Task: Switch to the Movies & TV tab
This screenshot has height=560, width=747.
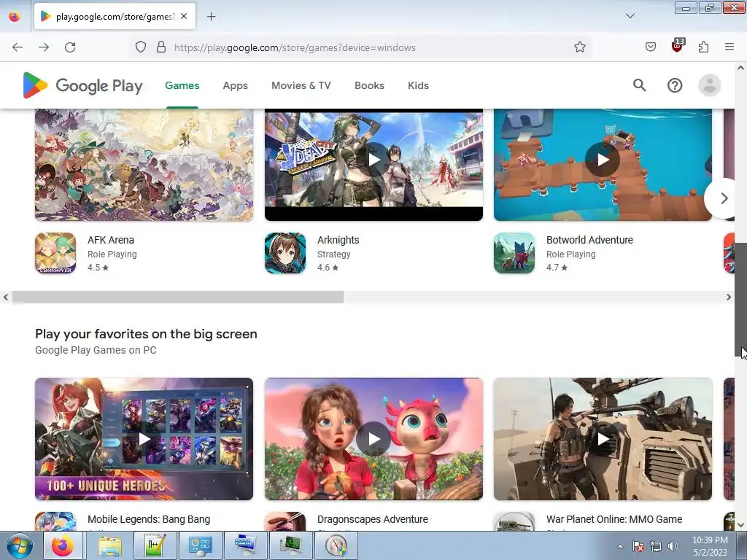Action: pos(301,86)
